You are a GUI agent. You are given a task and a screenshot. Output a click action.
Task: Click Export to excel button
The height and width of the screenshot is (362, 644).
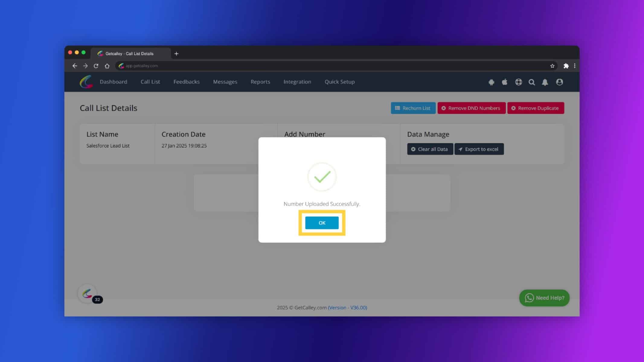point(479,149)
